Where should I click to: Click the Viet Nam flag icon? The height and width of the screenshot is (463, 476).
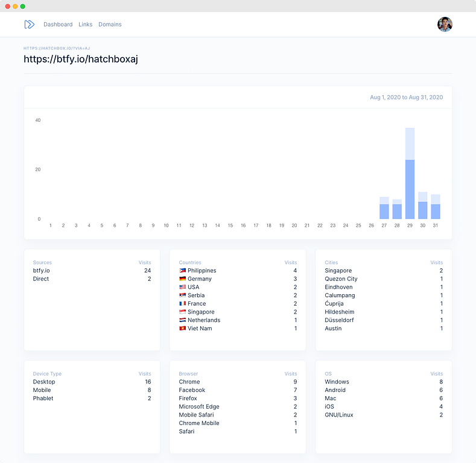[182, 329]
